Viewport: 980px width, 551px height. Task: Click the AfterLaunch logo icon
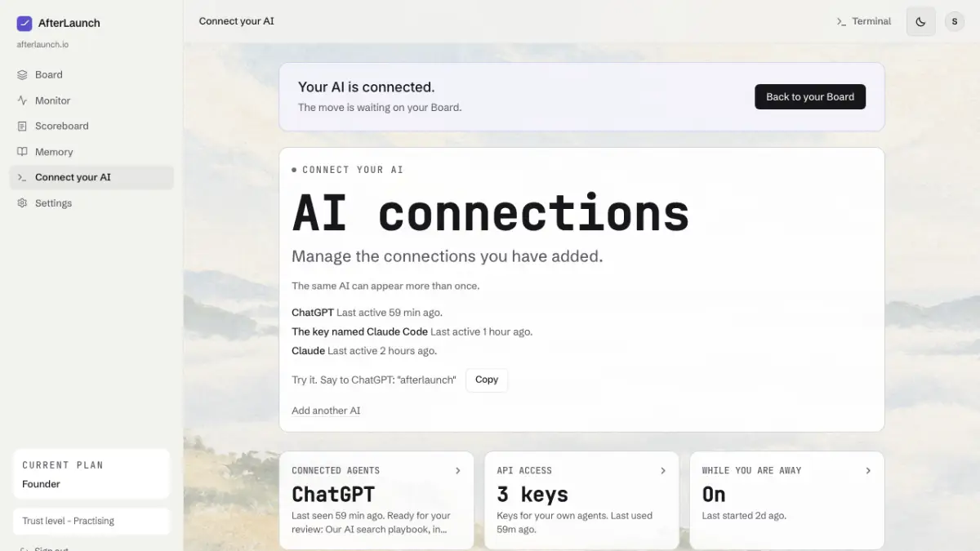click(24, 23)
